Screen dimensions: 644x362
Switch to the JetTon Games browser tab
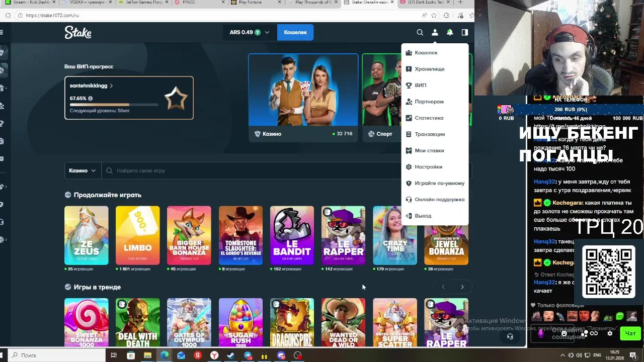143,3
